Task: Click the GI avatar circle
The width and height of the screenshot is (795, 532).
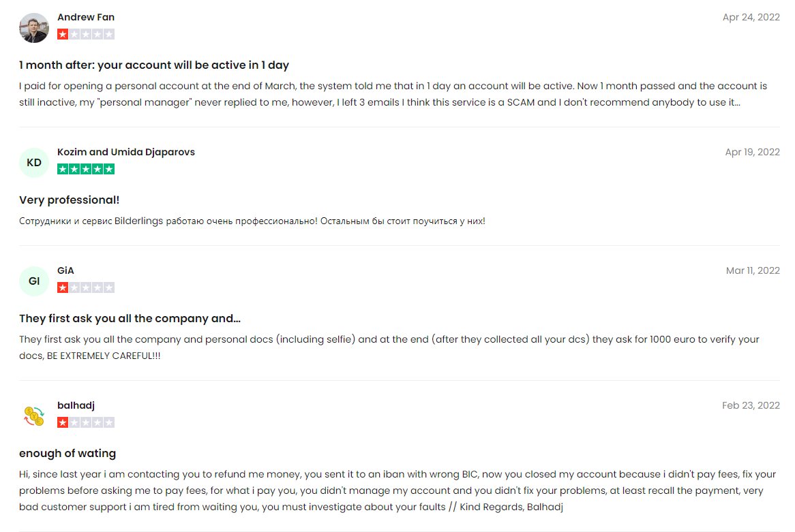Action: click(x=34, y=281)
